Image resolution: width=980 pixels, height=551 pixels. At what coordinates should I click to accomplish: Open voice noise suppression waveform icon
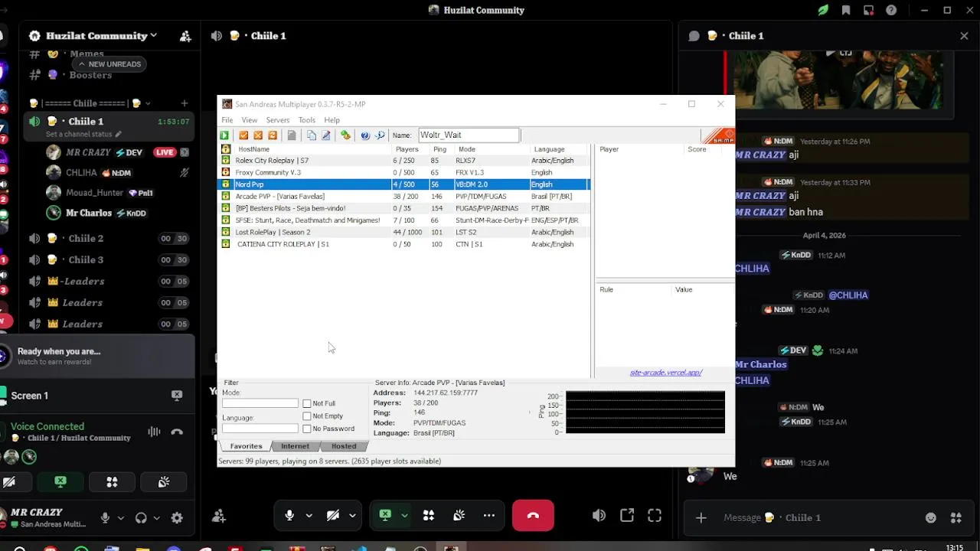pyautogui.click(x=154, y=432)
